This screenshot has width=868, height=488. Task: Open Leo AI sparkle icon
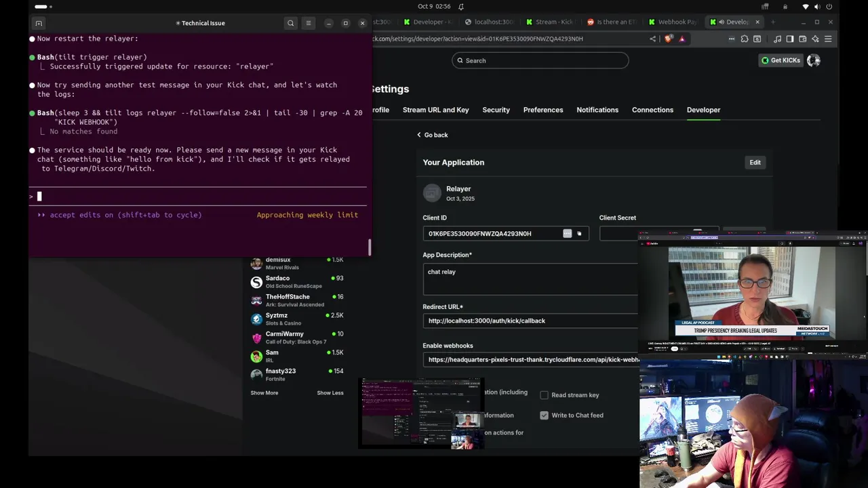815,39
